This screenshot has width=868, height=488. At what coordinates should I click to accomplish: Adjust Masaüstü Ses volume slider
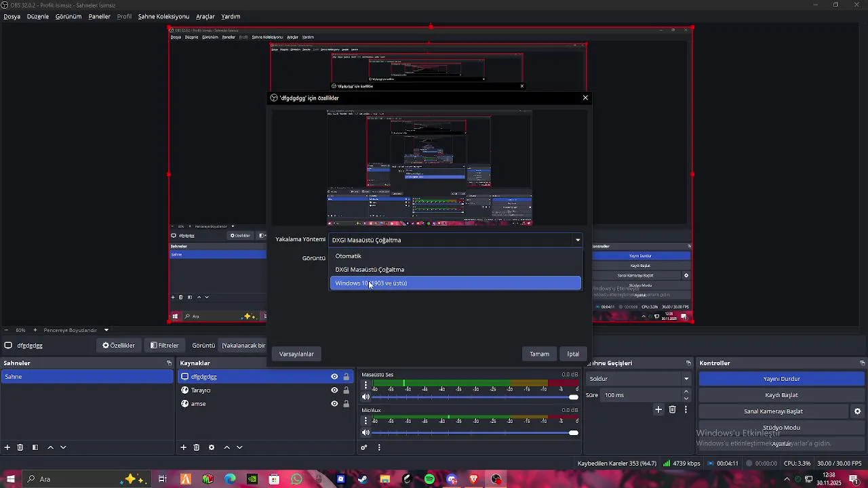(x=475, y=397)
